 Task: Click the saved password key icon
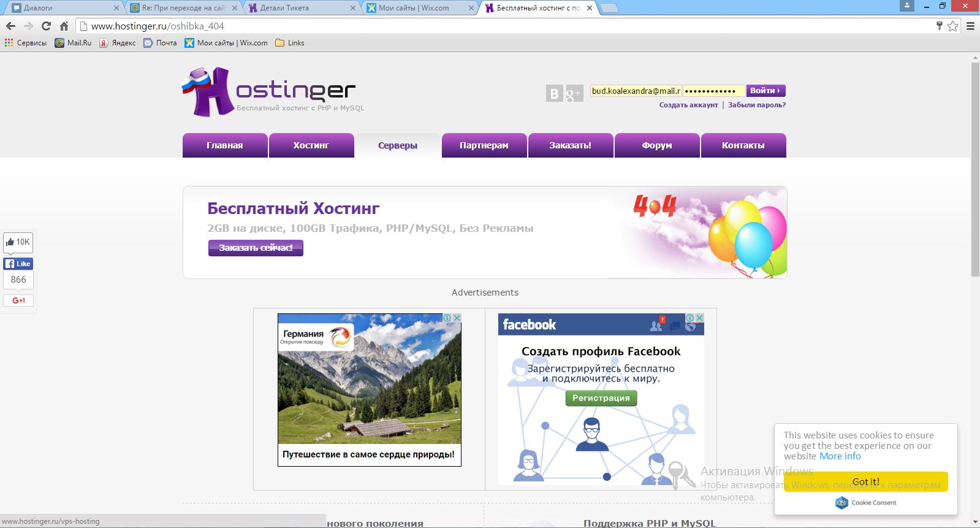[939, 26]
